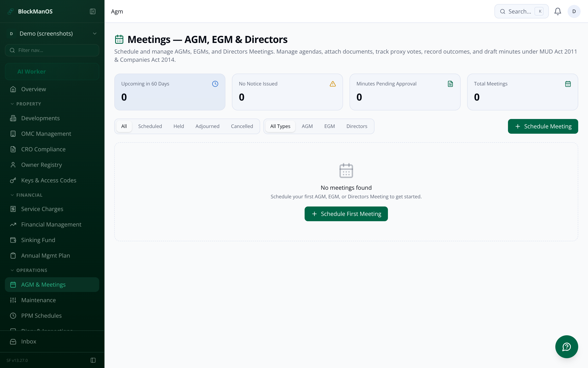Screen dimensions: 588x368
Task: Filter by Cancelled status
Action: point(242,126)
